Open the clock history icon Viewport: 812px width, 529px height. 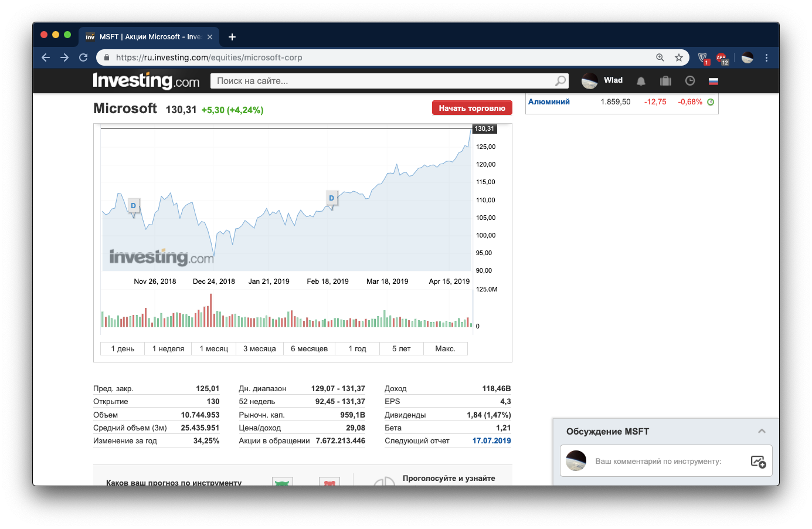tap(690, 81)
